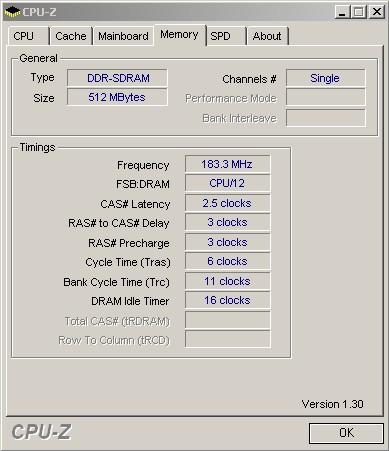
Task: Click the OK button
Action: [346, 433]
